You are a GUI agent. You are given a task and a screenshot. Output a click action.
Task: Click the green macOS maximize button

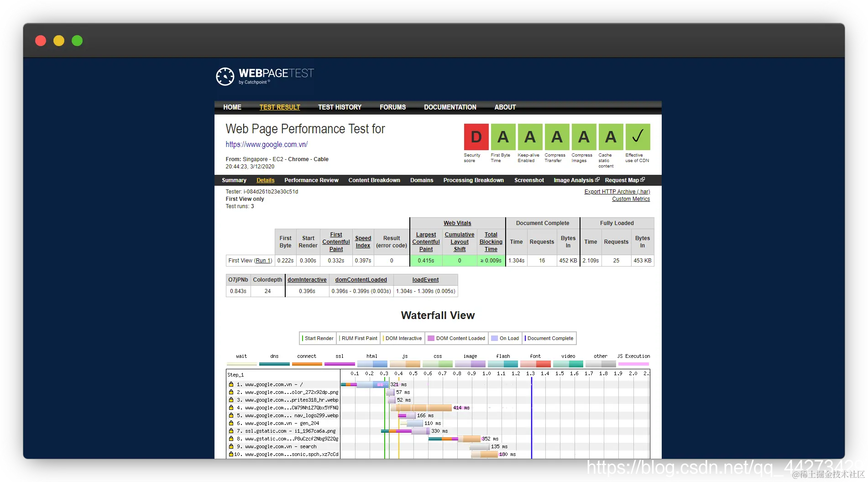[x=77, y=41]
